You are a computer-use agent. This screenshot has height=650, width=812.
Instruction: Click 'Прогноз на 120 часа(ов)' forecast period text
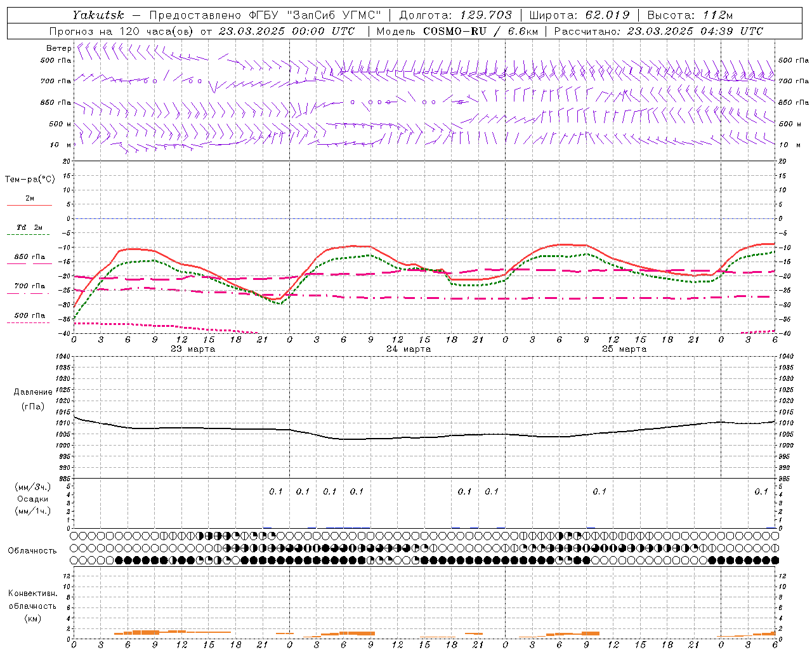pos(122,31)
